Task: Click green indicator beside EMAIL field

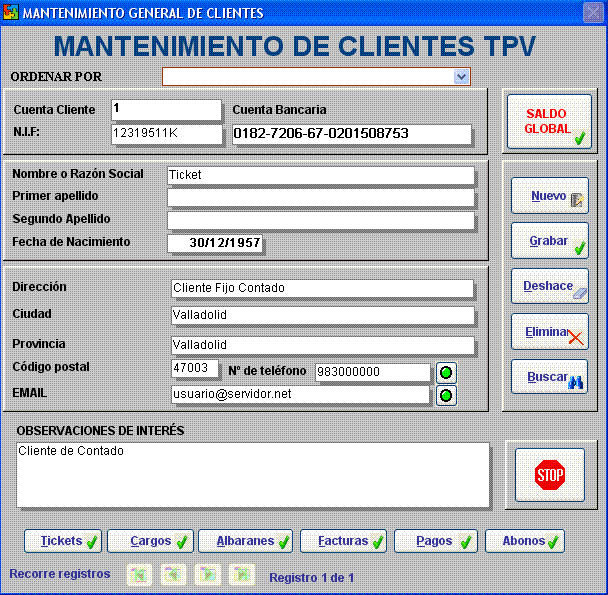Action: point(446,395)
